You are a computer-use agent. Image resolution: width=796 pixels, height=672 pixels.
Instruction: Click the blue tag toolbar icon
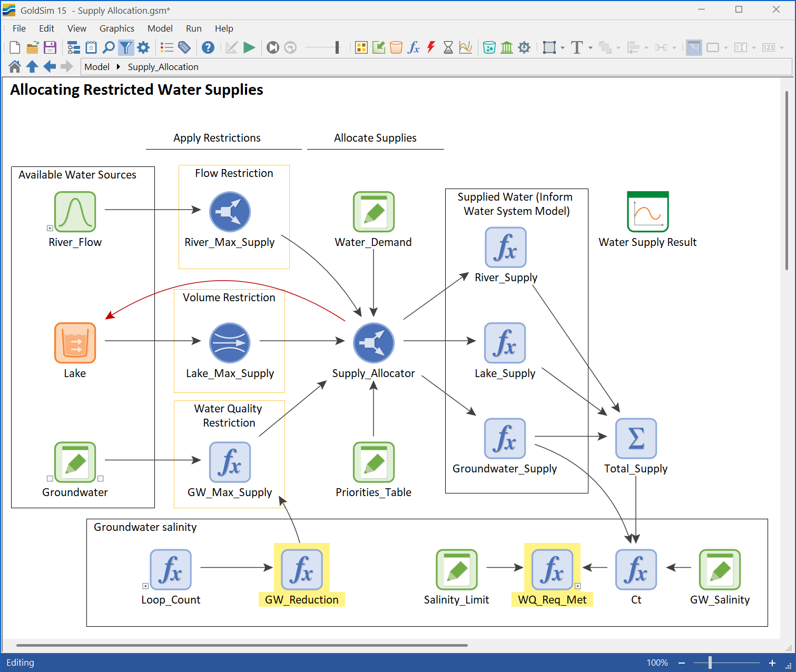point(184,47)
